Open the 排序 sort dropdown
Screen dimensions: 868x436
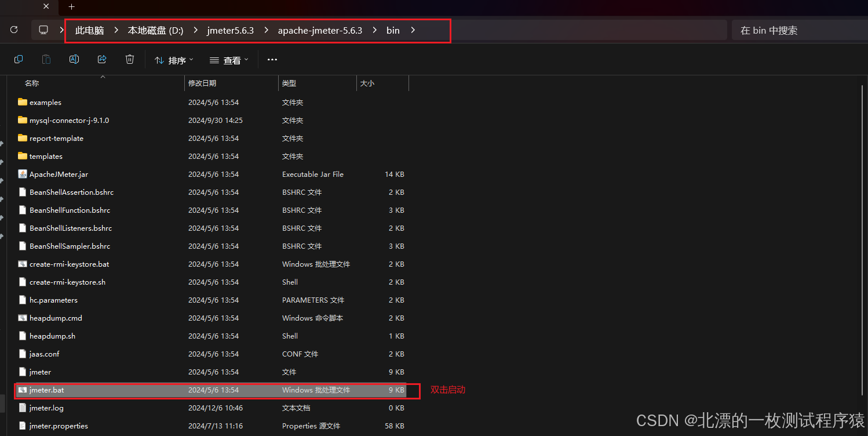pyautogui.click(x=174, y=60)
